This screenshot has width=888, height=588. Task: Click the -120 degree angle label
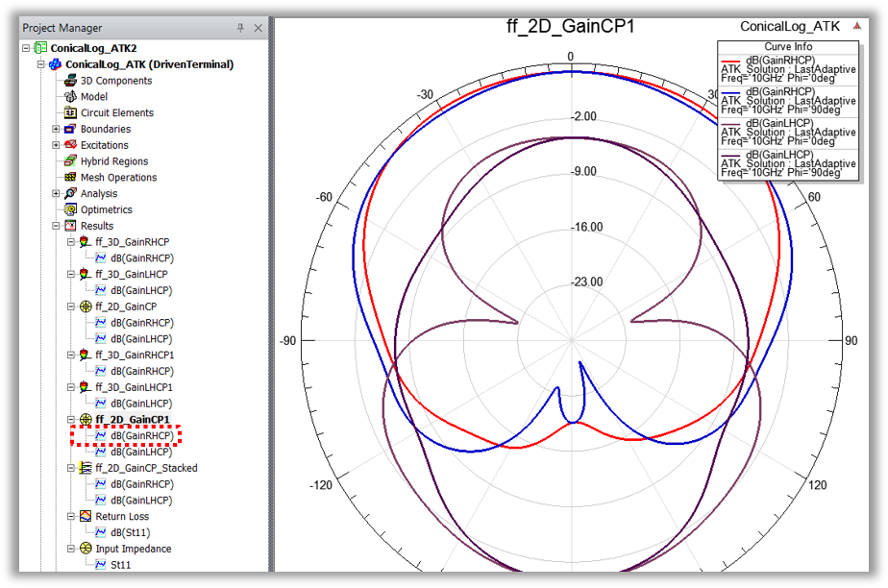click(321, 485)
